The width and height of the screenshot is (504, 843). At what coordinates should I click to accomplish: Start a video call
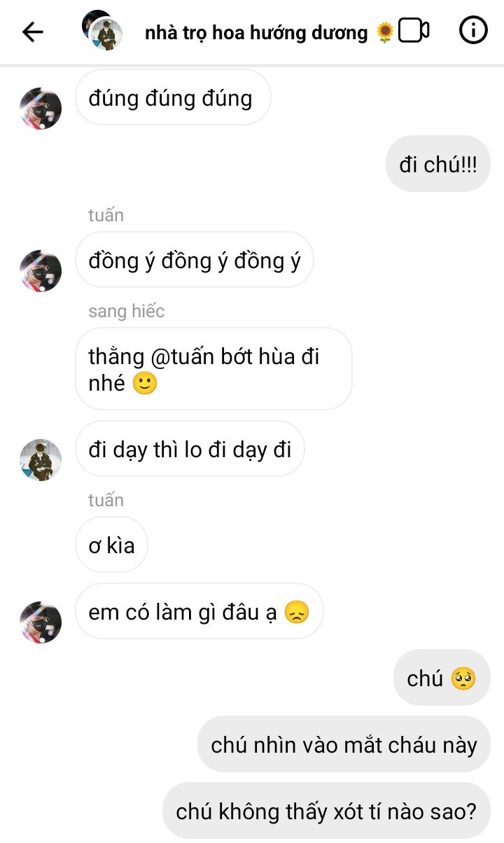(x=414, y=31)
